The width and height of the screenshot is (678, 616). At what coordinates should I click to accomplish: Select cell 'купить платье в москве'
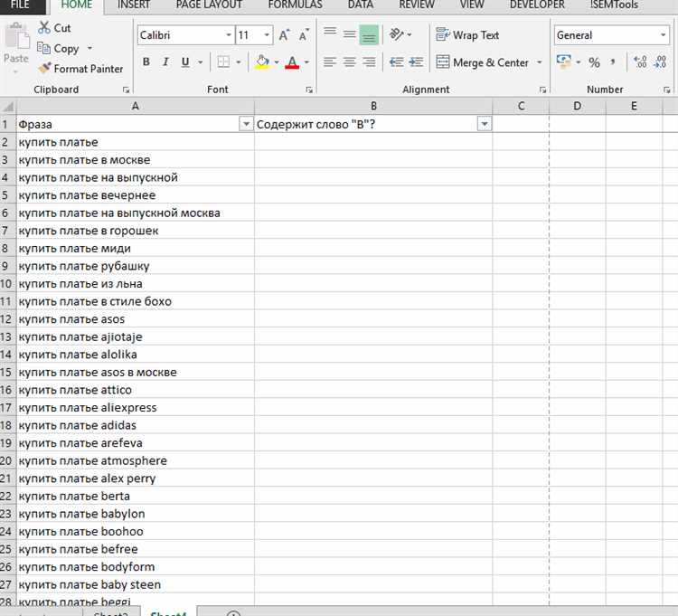pos(136,159)
